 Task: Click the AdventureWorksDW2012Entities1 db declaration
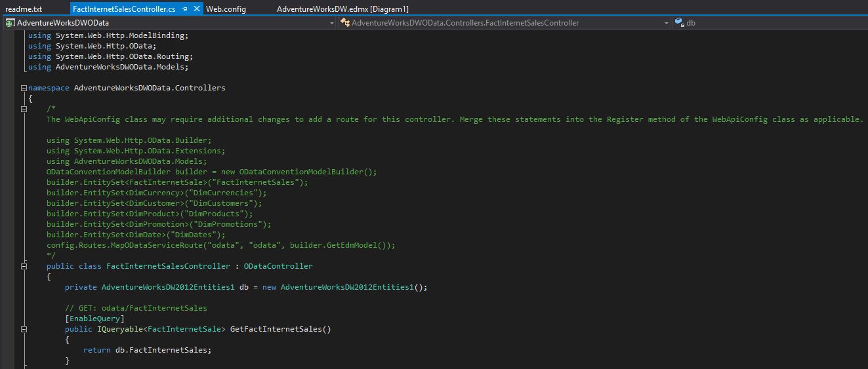pyautogui.click(x=246, y=287)
